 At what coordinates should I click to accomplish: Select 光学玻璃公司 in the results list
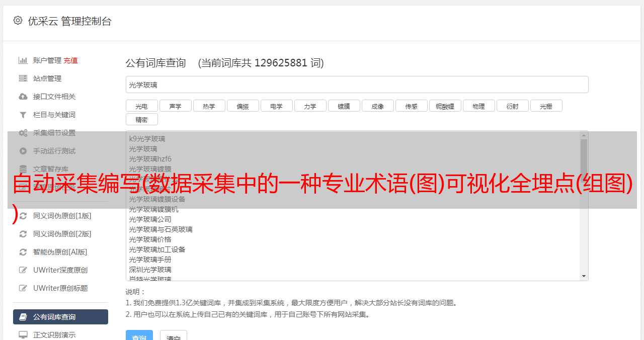click(x=150, y=219)
